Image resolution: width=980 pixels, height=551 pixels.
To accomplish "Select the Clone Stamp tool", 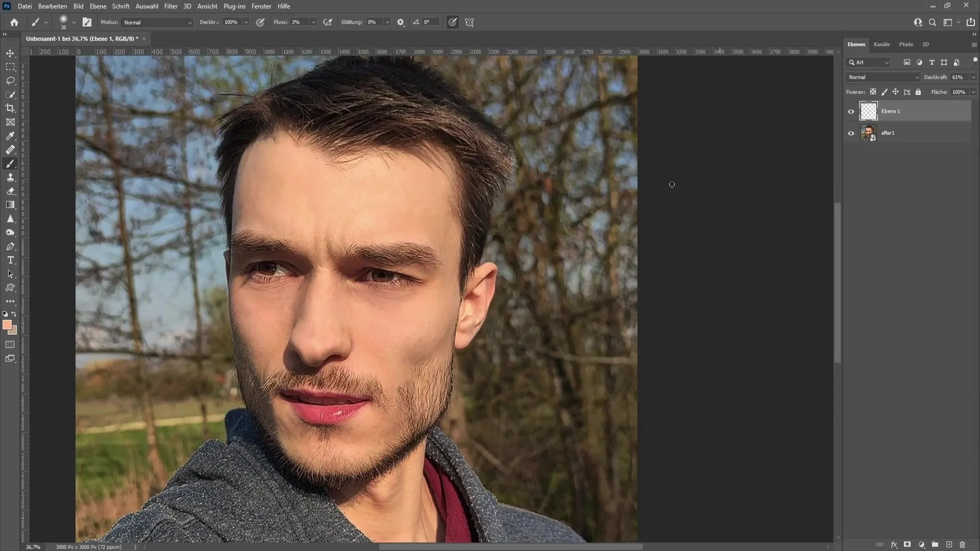I will click(10, 178).
